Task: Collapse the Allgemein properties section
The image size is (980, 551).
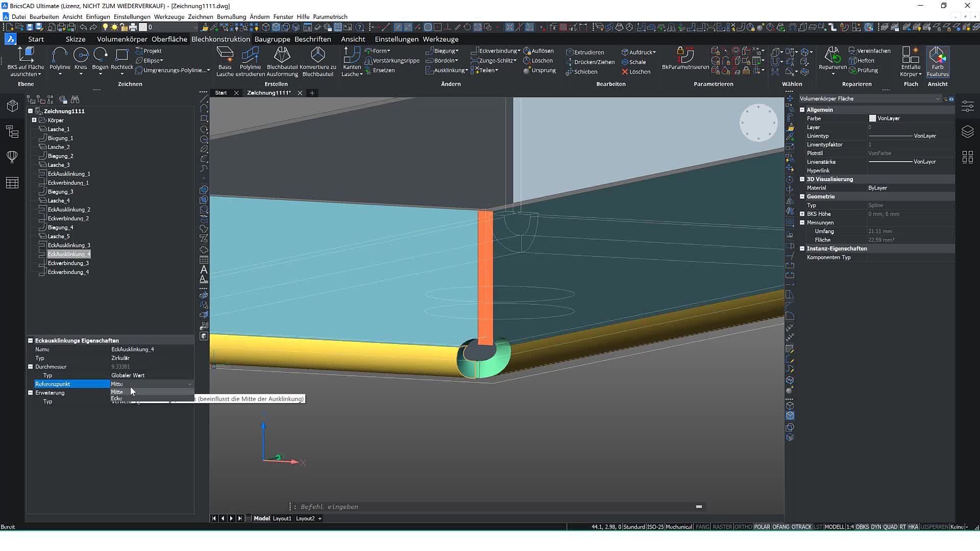Action: tap(802, 110)
